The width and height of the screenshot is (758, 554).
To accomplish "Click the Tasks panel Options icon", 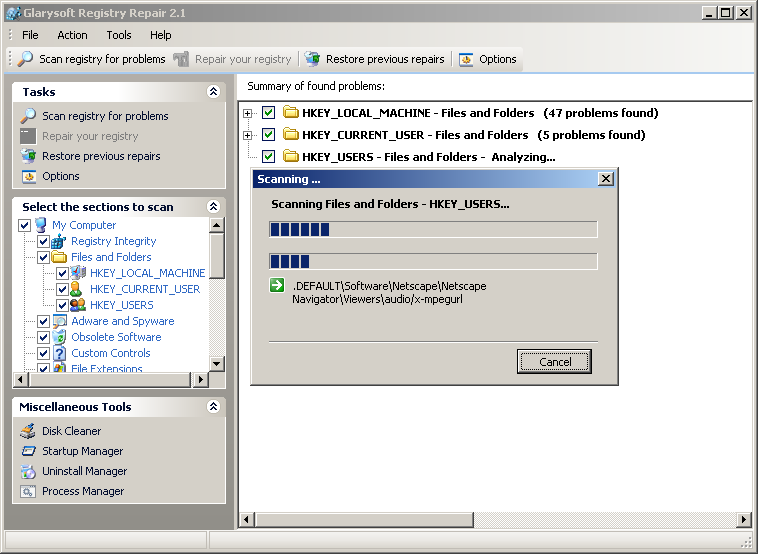I will pos(29,176).
